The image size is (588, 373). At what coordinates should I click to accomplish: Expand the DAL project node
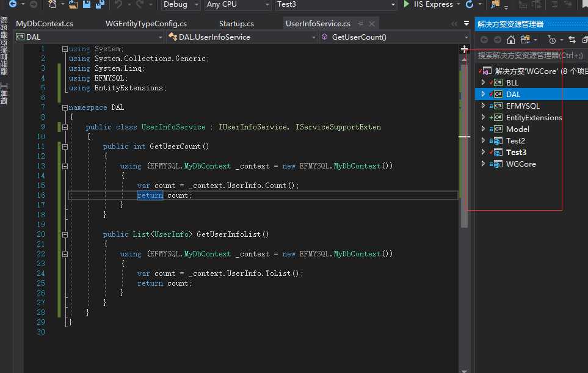pos(483,94)
